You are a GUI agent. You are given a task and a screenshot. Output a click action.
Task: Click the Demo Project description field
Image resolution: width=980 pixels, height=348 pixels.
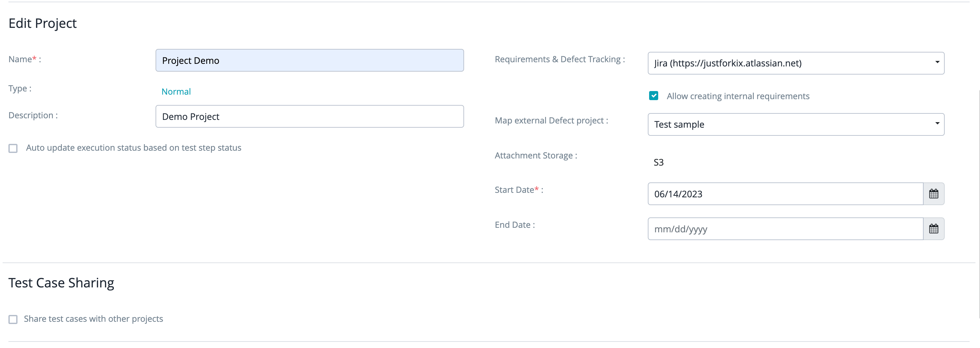click(x=309, y=116)
